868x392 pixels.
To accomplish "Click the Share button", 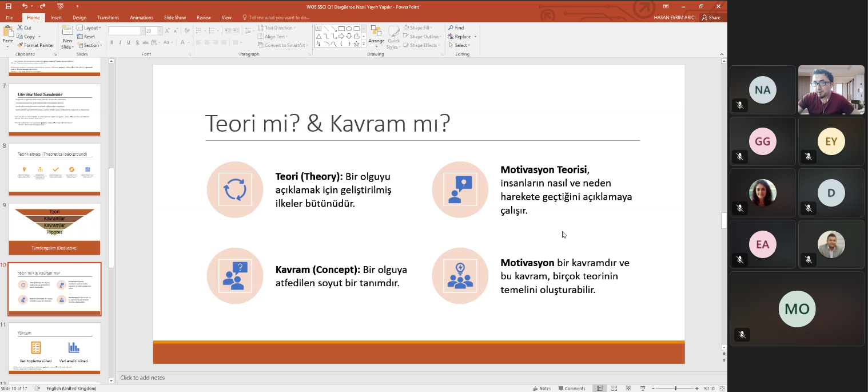I will click(711, 17).
